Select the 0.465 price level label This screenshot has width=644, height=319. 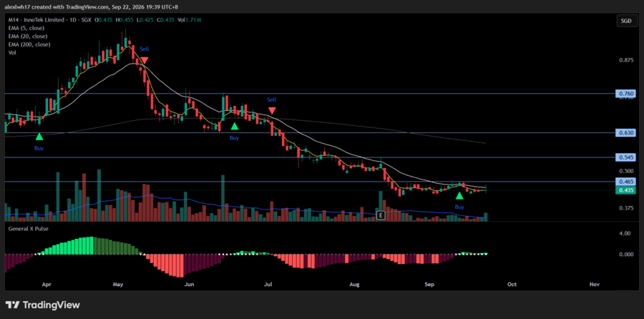625,181
